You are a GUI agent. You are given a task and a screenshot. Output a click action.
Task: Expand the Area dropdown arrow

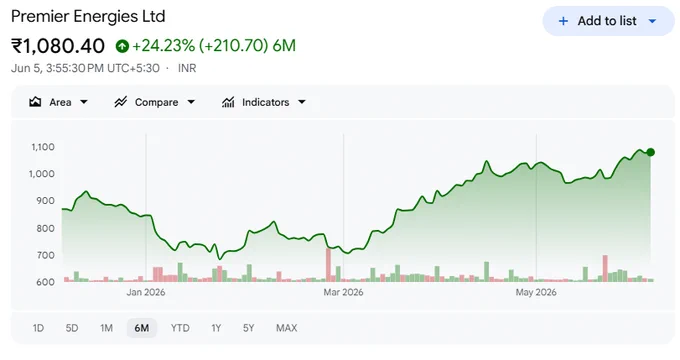(84, 102)
